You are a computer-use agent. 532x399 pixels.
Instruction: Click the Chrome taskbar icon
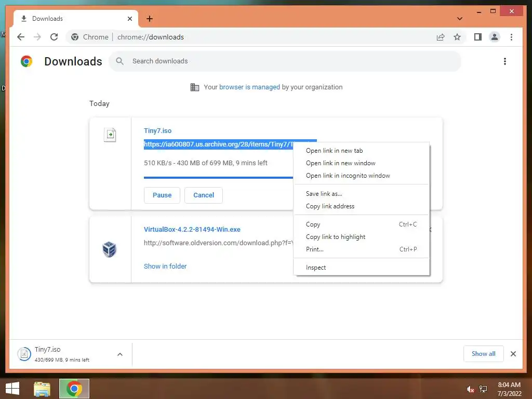74,389
